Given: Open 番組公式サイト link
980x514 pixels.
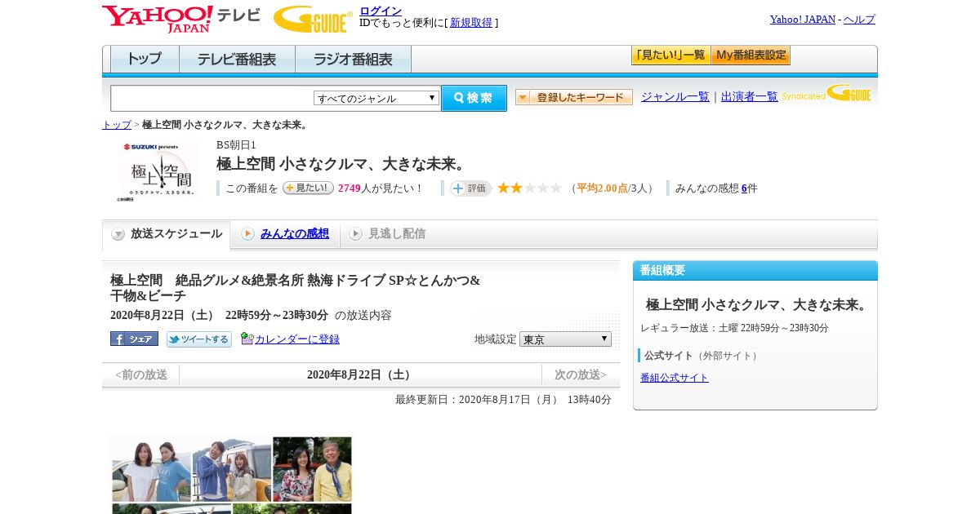Looking at the screenshot, I should coord(675,378).
